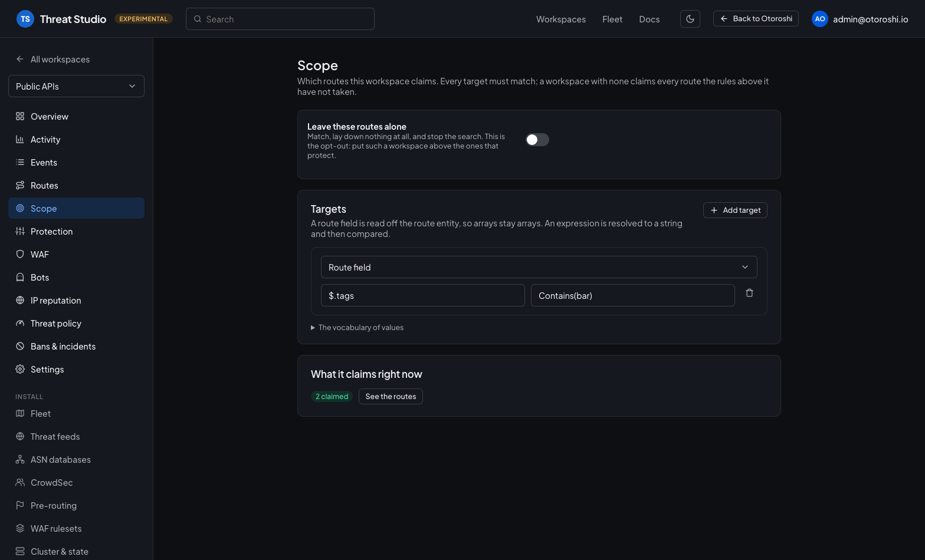Click the ASN databases network icon
925x560 pixels.
click(20, 459)
